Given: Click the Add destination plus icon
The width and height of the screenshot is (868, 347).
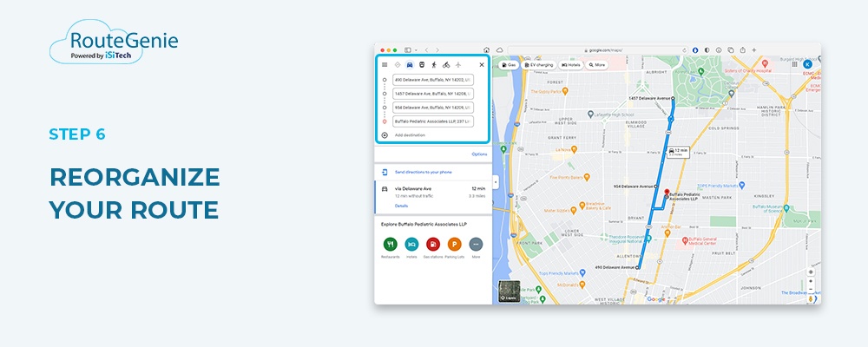Looking at the screenshot, I should (385, 135).
